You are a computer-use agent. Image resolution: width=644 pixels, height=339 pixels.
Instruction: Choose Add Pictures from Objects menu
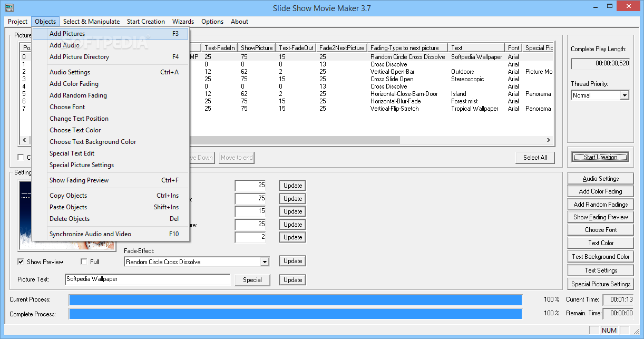pyautogui.click(x=111, y=34)
